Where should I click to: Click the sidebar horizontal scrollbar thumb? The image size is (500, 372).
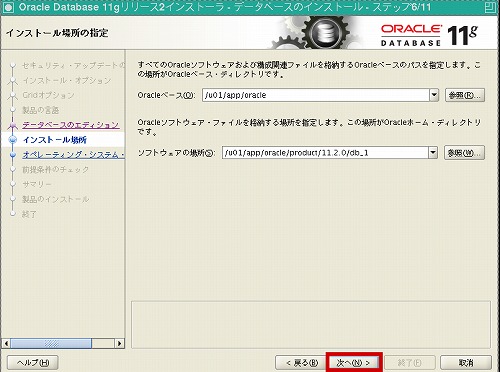point(51,343)
